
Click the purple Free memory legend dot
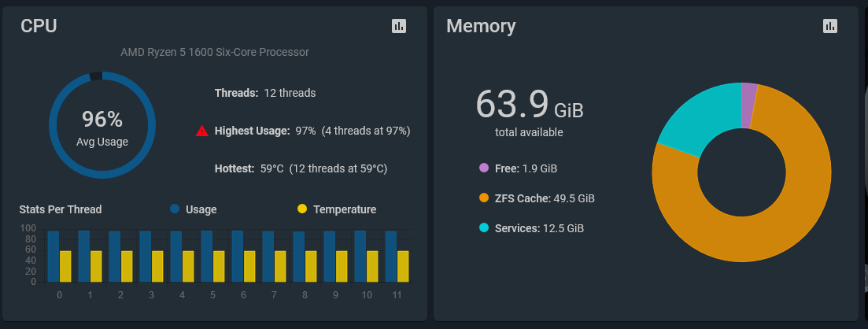pyautogui.click(x=484, y=168)
